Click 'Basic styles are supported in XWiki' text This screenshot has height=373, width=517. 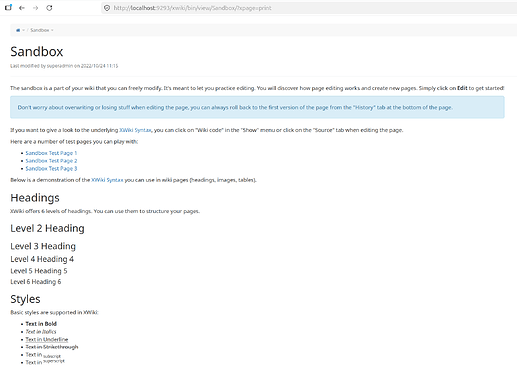(x=54, y=312)
